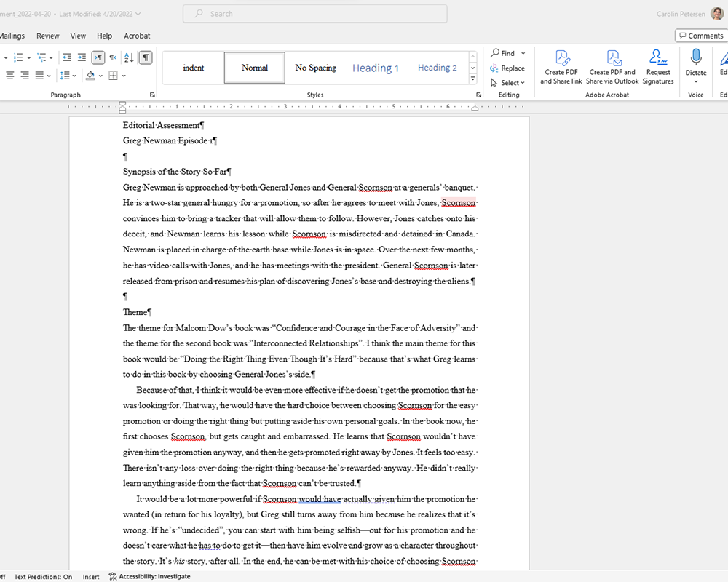This screenshot has height=582, width=728.
Task: Open the Acrobat tab
Action: [137, 36]
